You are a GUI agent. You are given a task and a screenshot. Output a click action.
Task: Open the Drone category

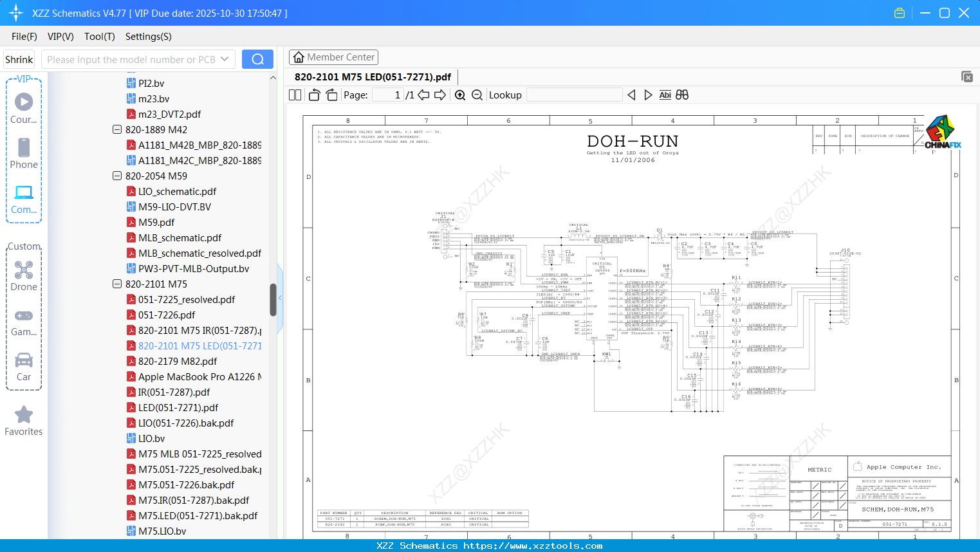[24, 276]
